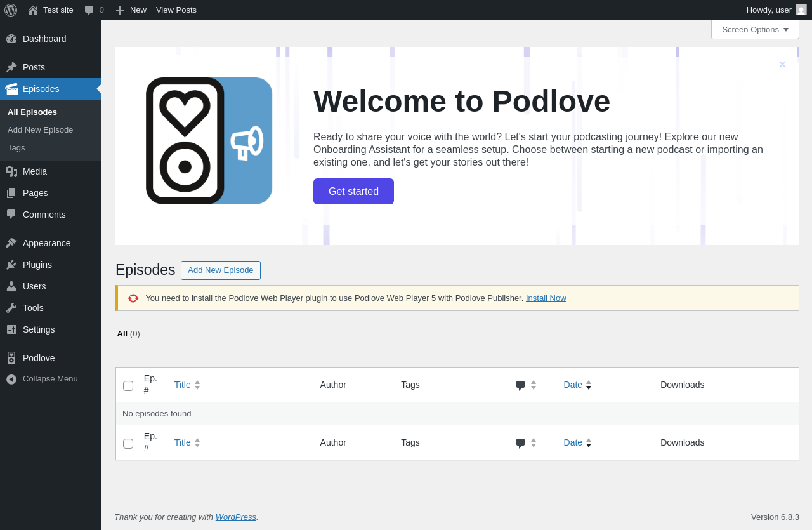Open All Episodes submenu item
812x530 pixels.
tap(32, 112)
